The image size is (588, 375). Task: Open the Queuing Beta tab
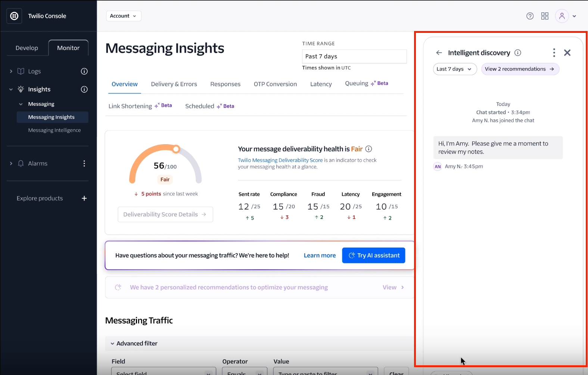pos(367,83)
